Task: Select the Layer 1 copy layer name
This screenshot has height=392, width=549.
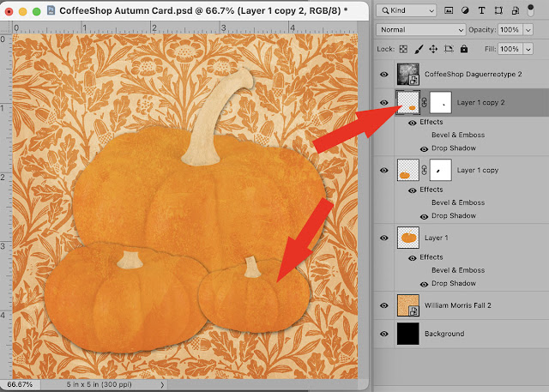Action: pyautogui.click(x=478, y=171)
